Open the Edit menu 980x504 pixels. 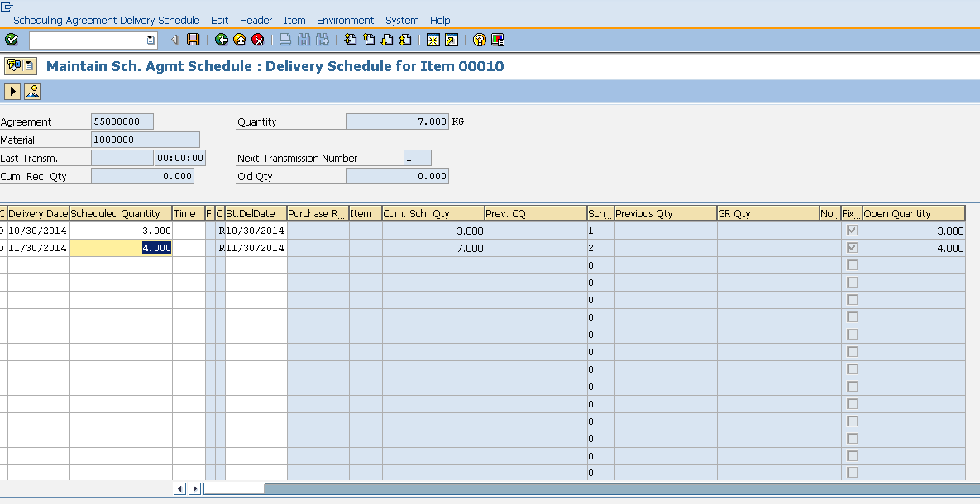(219, 21)
